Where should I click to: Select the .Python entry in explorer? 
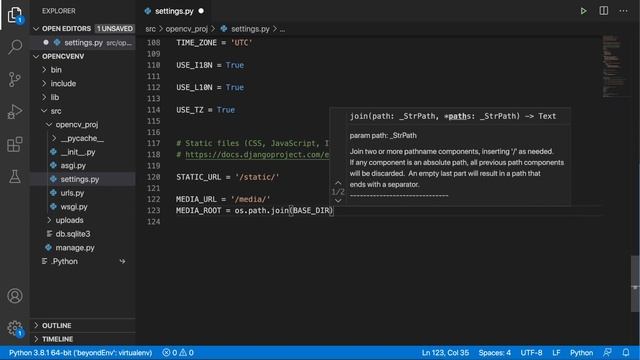82,261
